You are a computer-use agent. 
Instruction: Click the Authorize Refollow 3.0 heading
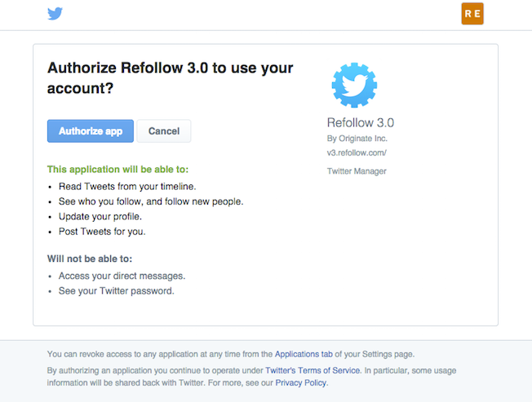coord(170,78)
